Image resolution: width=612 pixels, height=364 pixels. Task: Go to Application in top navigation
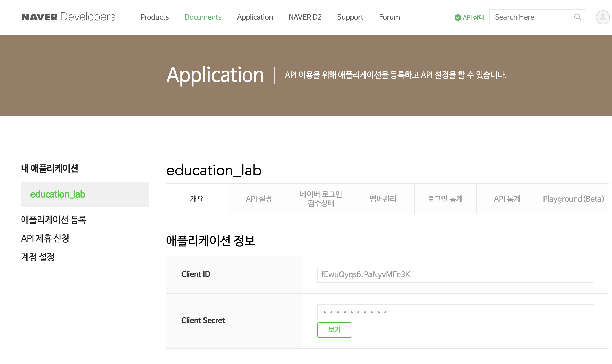pyautogui.click(x=255, y=17)
